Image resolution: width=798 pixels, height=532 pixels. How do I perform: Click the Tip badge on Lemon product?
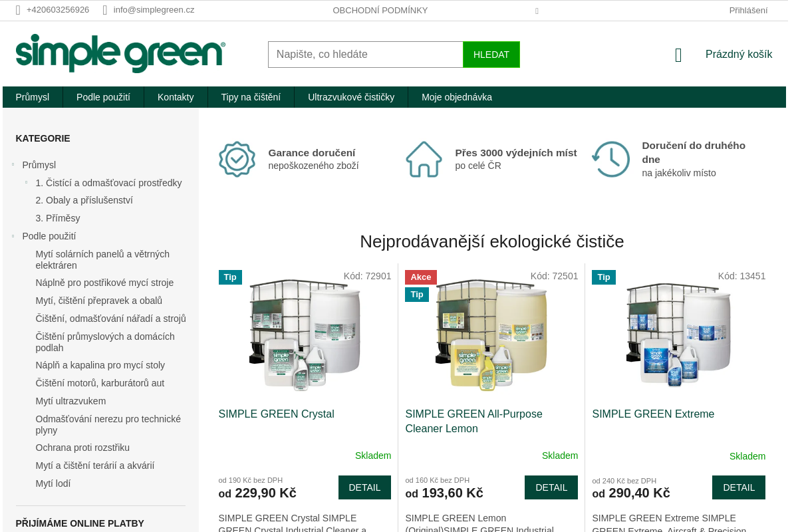pos(417,295)
